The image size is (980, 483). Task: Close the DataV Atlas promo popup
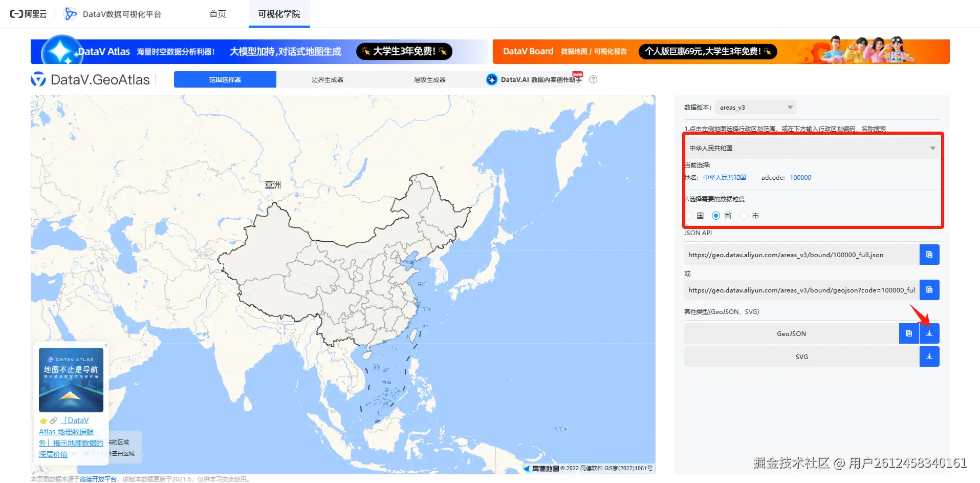point(106,345)
